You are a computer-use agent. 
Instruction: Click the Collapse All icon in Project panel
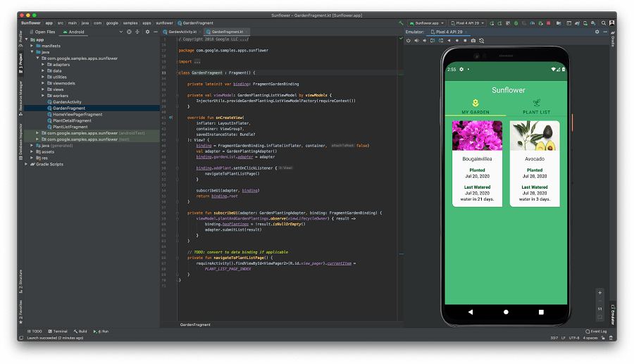pos(137,32)
